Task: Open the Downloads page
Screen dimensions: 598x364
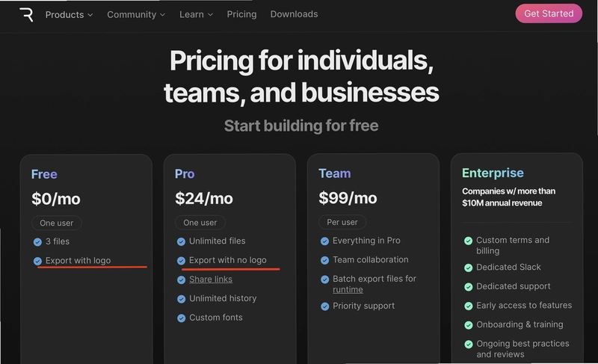Action: pos(294,14)
